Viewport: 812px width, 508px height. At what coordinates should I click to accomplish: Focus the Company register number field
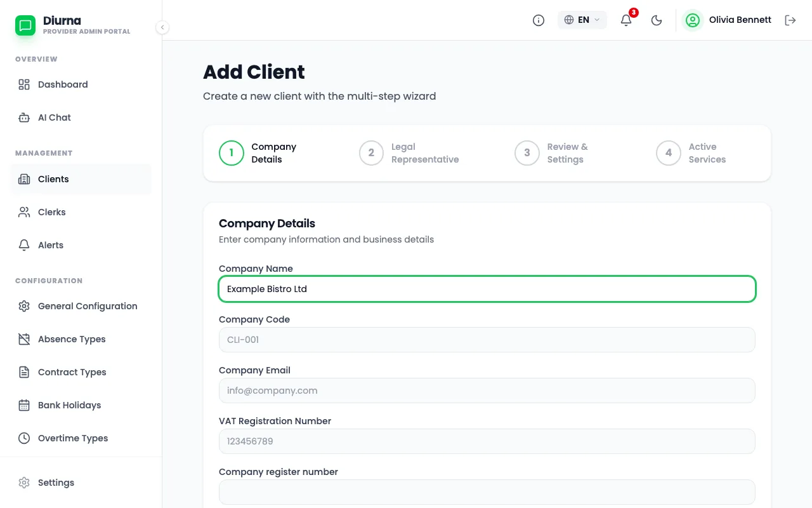tap(487, 492)
